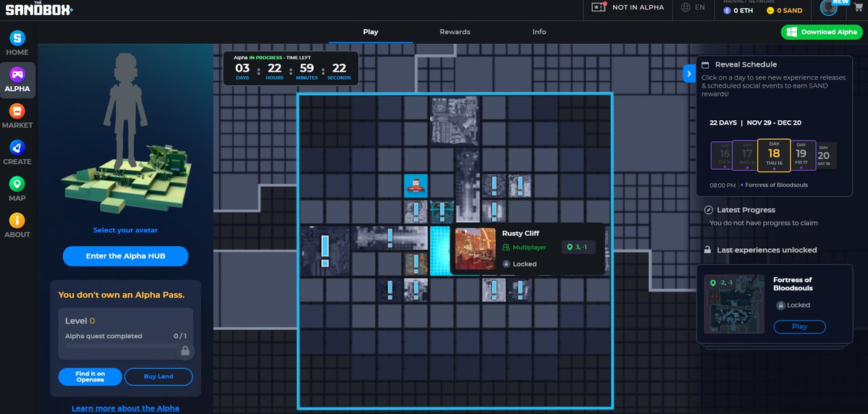Click the lock icon beside Alpha quest progress
The height and width of the screenshot is (414, 868).
pyautogui.click(x=185, y=351)
